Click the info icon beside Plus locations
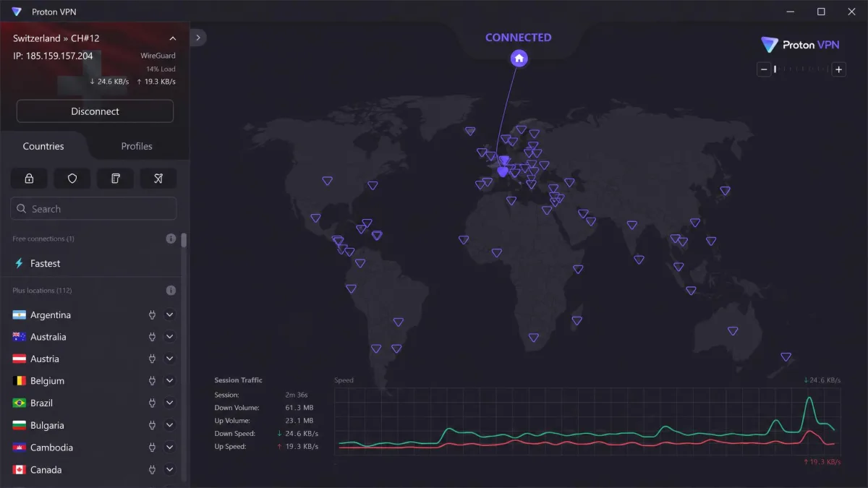 [x=171, y=291]
